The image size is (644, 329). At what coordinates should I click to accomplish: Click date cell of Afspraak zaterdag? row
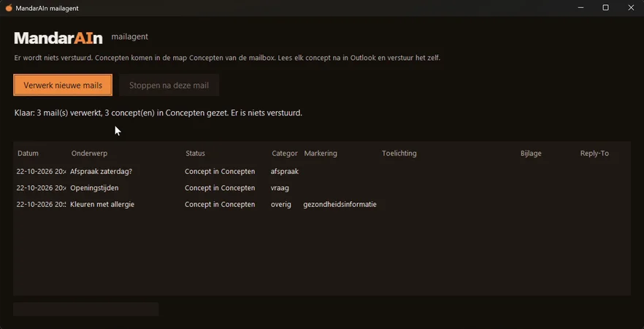[41, 172]
